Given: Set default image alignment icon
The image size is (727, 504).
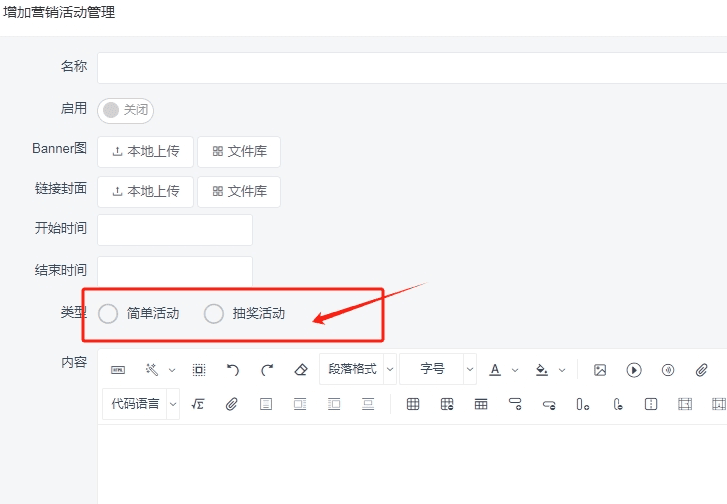Looking at the screenshot, I should click(266, 404).
